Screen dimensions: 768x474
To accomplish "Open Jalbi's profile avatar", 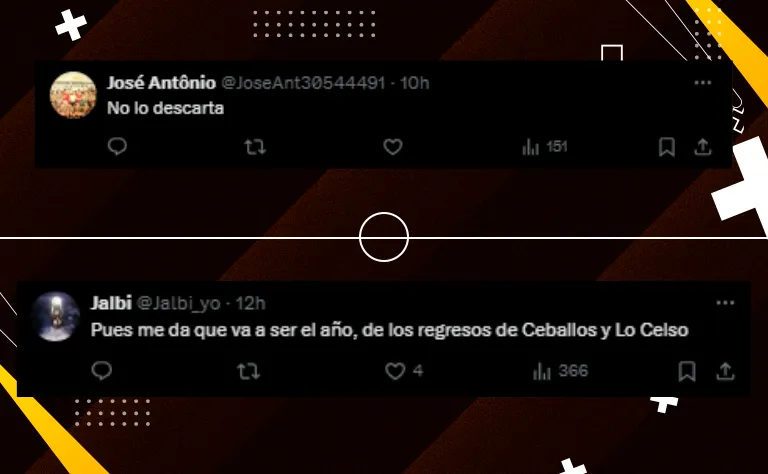I will pos(55,316).
